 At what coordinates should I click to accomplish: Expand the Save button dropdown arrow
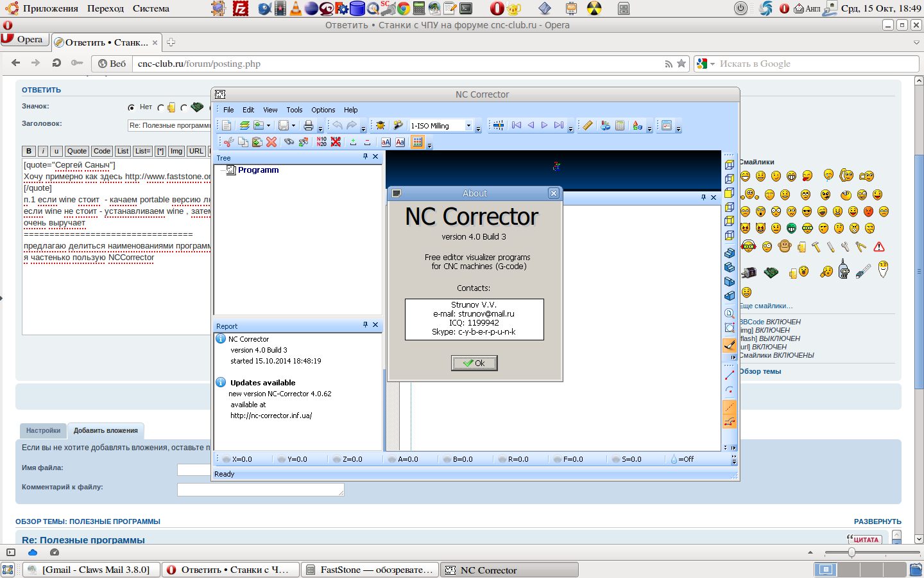point(293,126)
